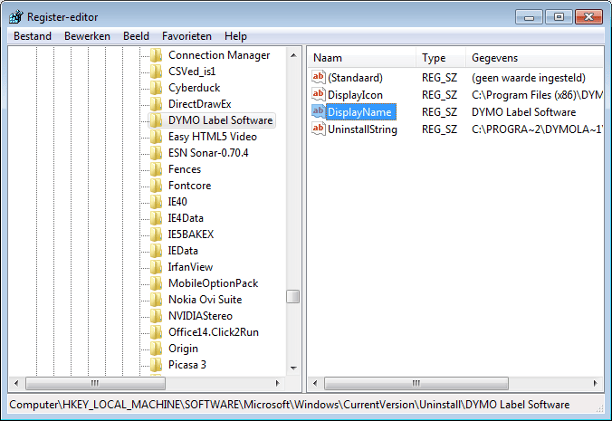The width and height of the screenshot is (612, 421).
Task: Open the Beeld menu
Action: (x=136, y=36)
